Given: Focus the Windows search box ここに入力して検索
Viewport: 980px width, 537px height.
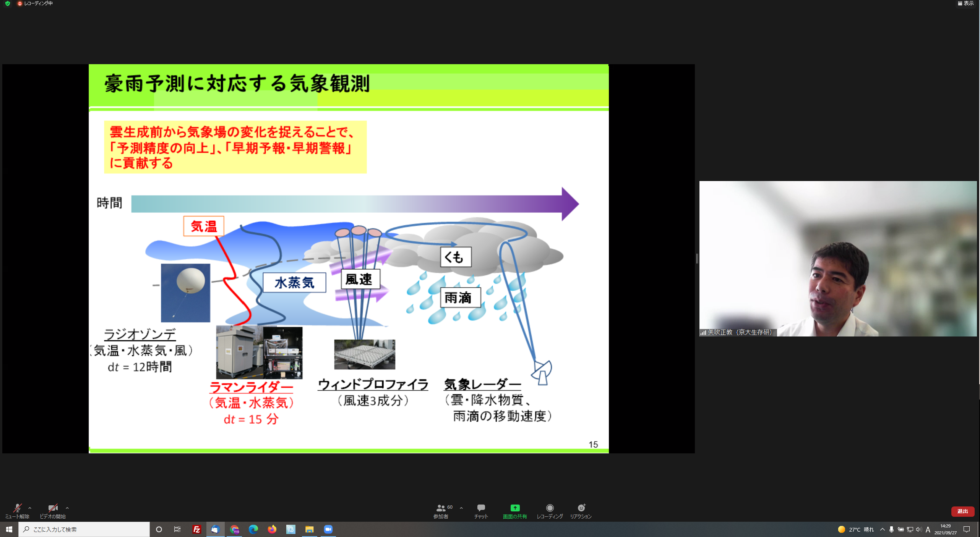Looking at the screenshot, I should [x=84, y=529].
